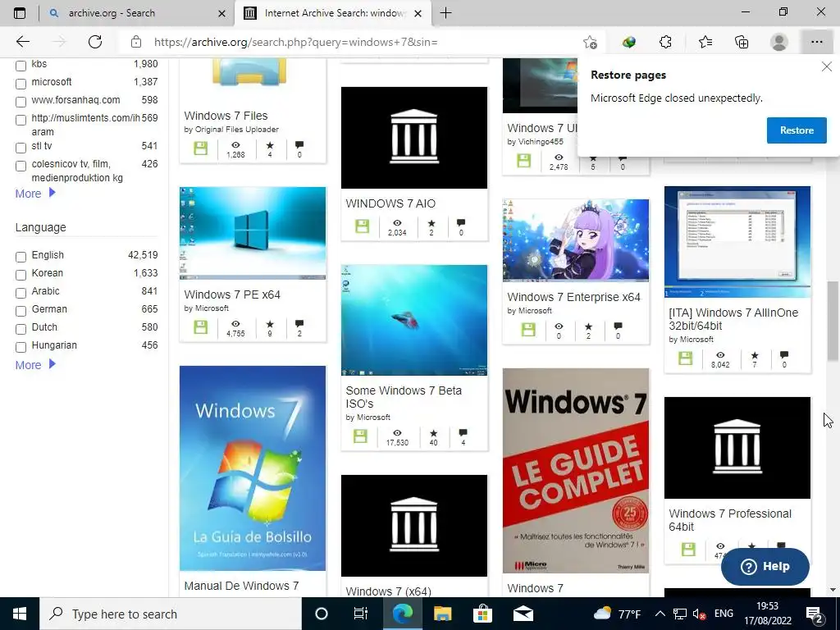Select the German language checkbox
Screen dimensions: 840x630
coord(21,311)
